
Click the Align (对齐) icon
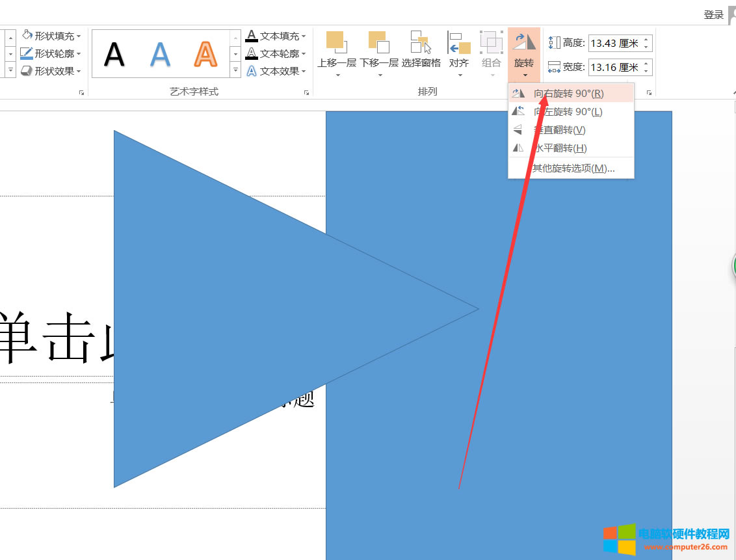coord(459,42)
